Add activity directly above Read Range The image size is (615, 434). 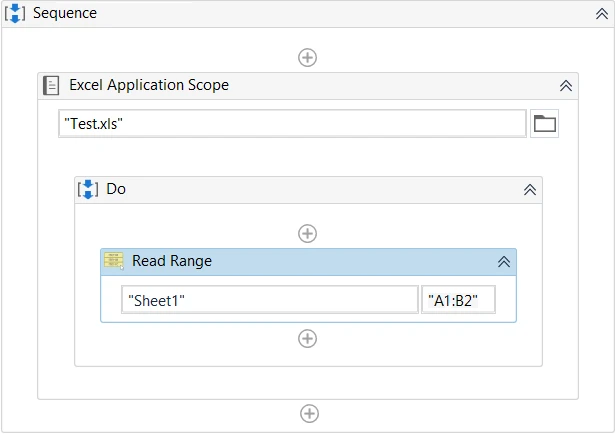point(308,233)
